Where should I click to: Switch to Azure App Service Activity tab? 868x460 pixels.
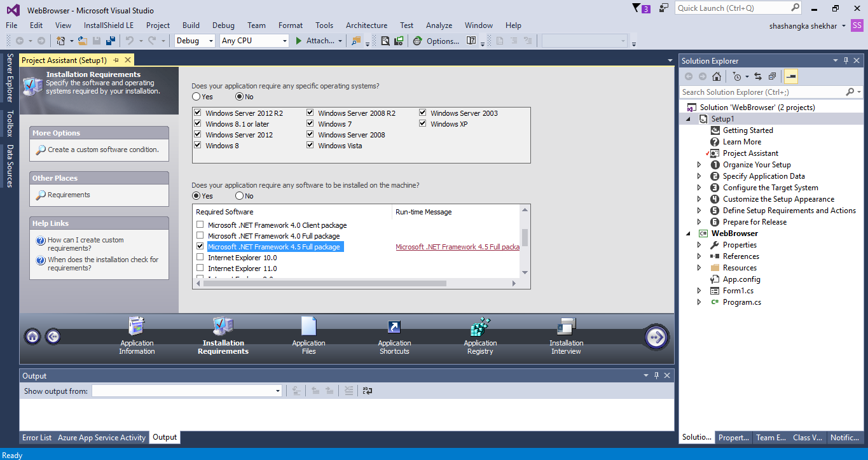coord(102,438)
